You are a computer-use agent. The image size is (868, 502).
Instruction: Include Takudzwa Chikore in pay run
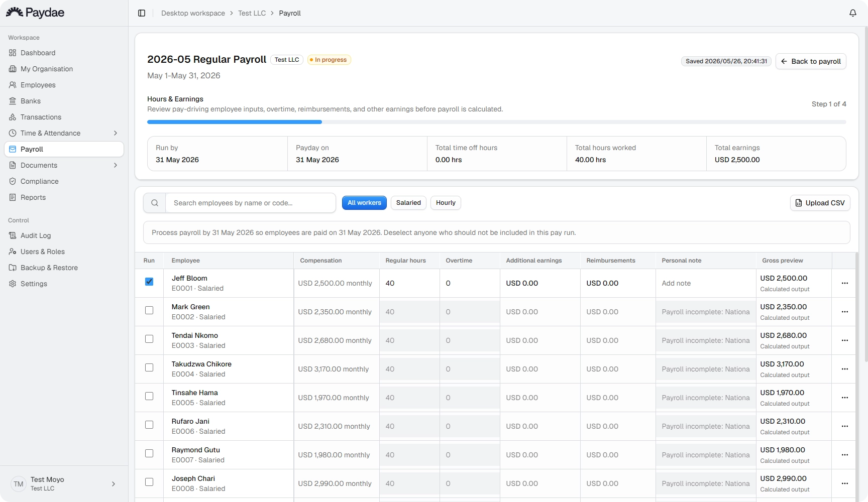[x=149, y=367]
